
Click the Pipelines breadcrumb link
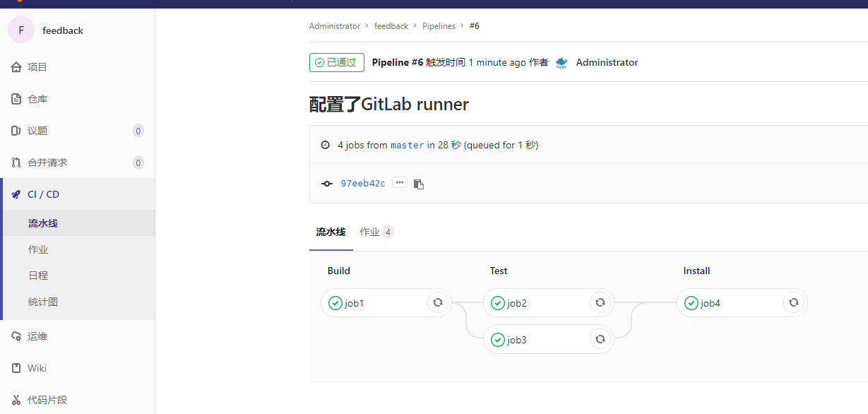point(439,26)
